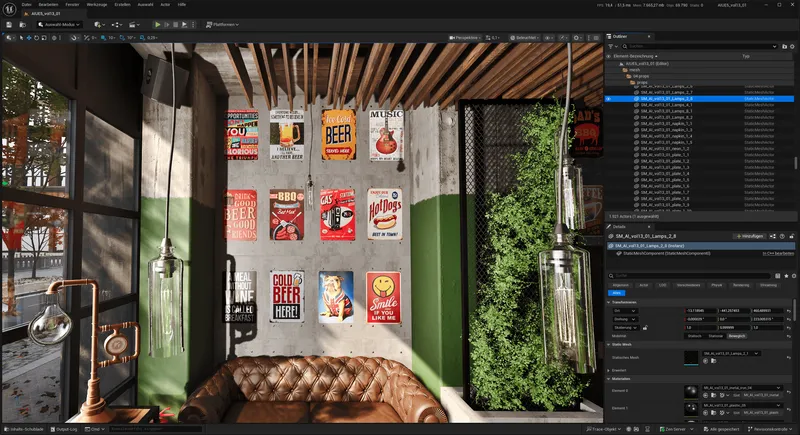The image size is (800, 435).
Task: Toggle the Skalierung ratio lock icon
Action: coord(645,328)
